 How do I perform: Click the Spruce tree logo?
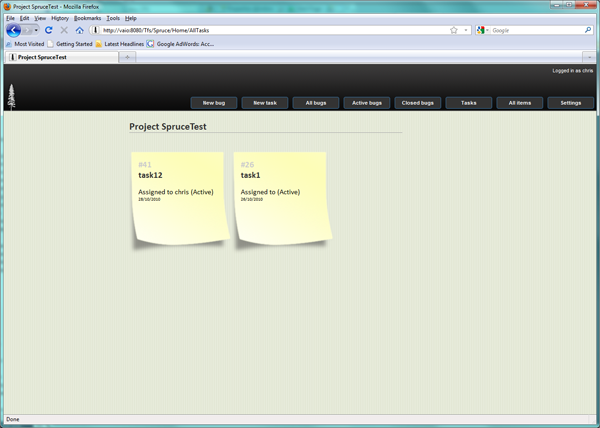coord(11,97)
